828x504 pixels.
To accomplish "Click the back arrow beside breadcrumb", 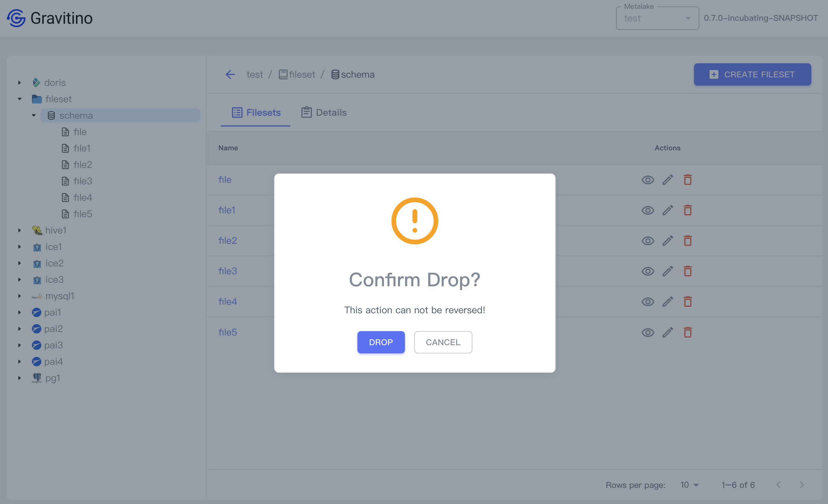I will (230, 74).
